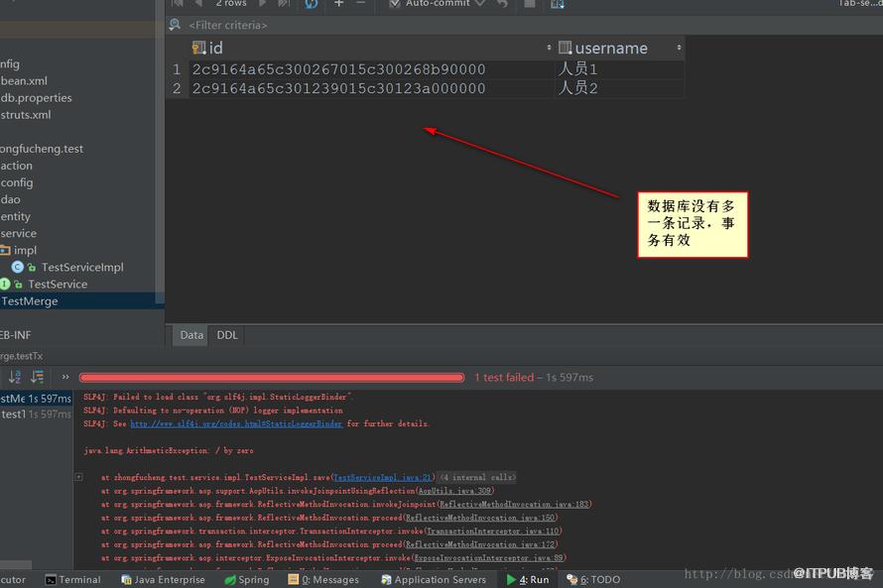Open the Messages tool window
The height and width of the screenshot is (588, 883).
[x=323, y=579]
